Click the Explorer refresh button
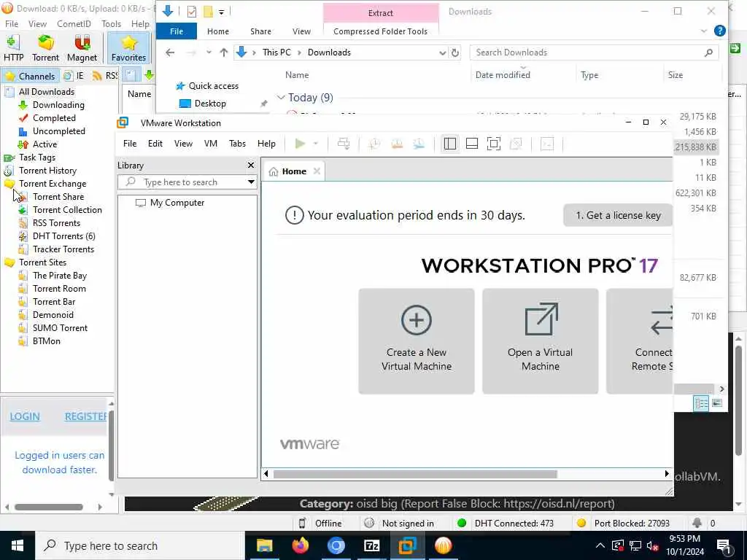747x560 pixels. pos(455,52)
